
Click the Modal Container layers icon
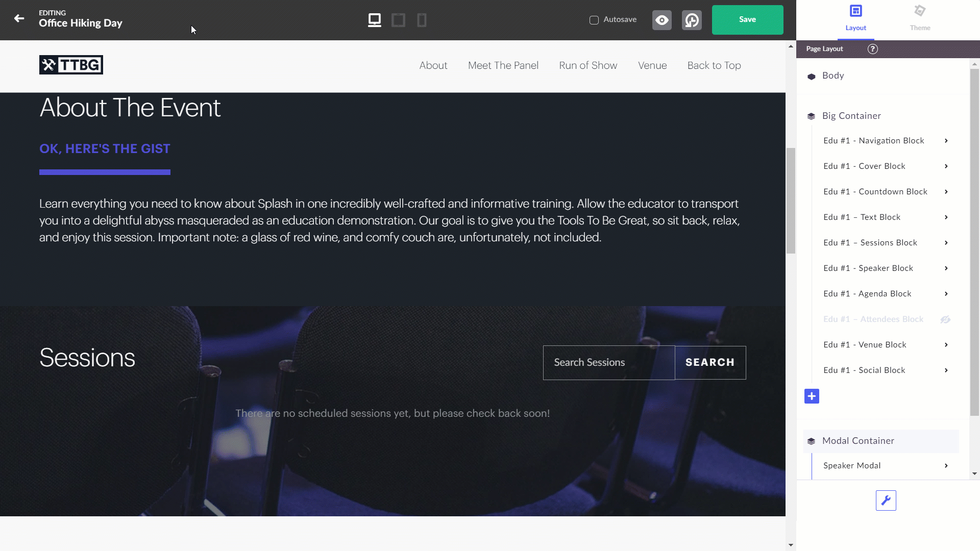tap(811, 441)
